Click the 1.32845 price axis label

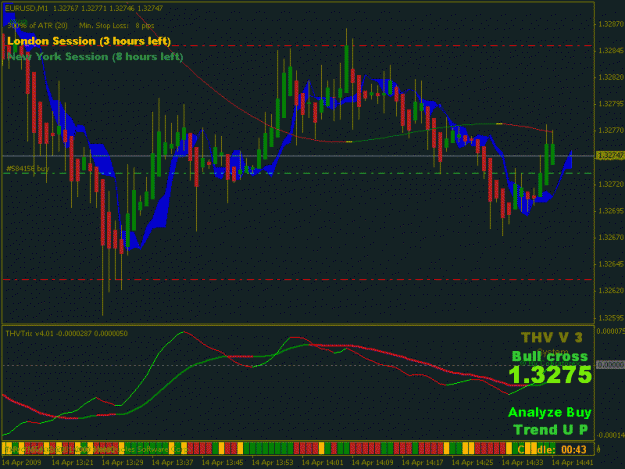tap(611, 51)
